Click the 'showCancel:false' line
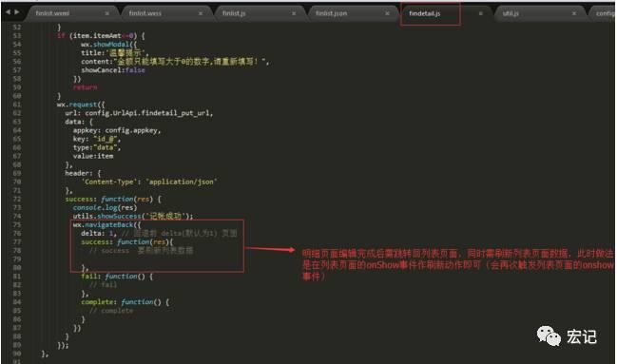This screenshot has height=364, width=617. 113,70
